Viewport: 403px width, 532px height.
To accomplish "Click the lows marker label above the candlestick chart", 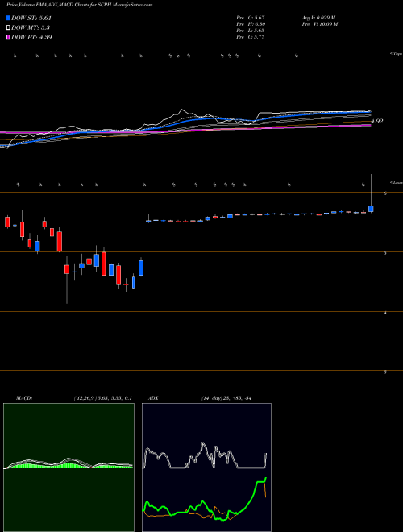I will coord(397,182).
